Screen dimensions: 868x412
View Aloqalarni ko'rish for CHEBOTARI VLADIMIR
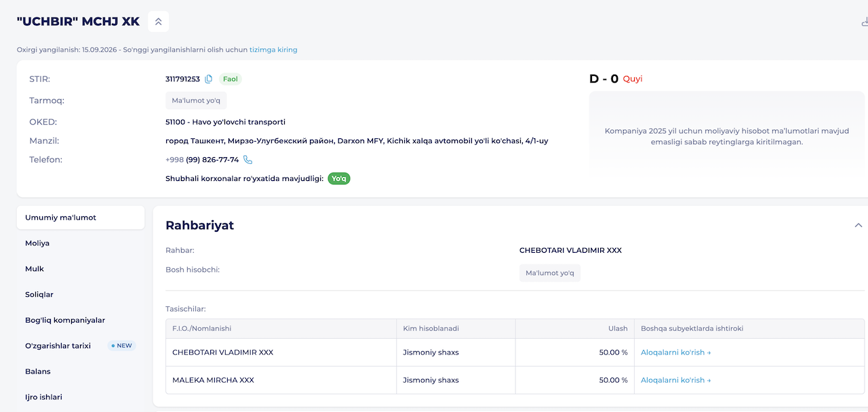[x=675, y=352]
